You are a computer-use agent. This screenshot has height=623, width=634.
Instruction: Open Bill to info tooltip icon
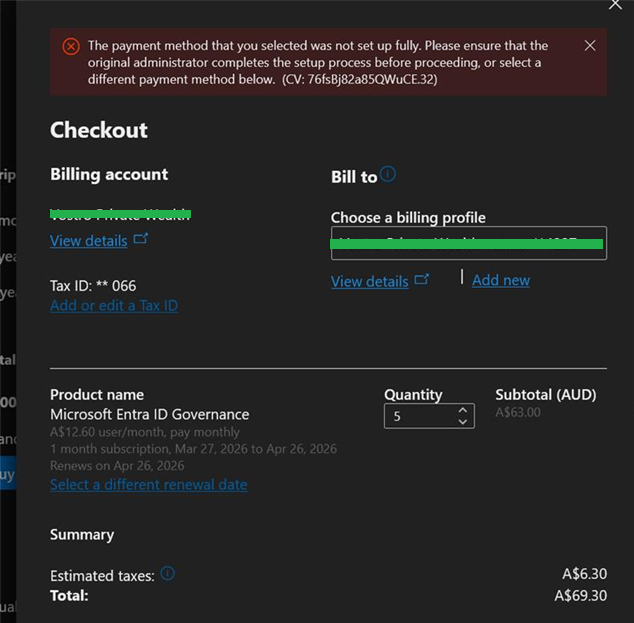(388, 174)
